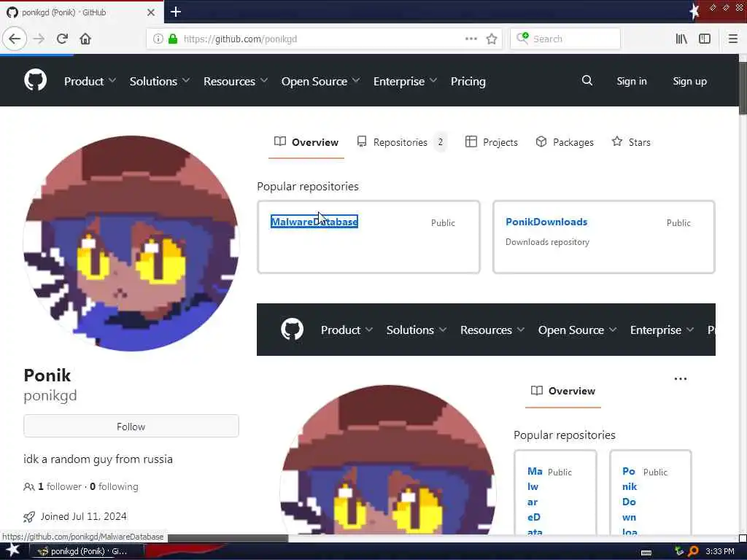Click the green padlock security icon
The width and height of the screenshot is (747, 560).
point(173,39)
